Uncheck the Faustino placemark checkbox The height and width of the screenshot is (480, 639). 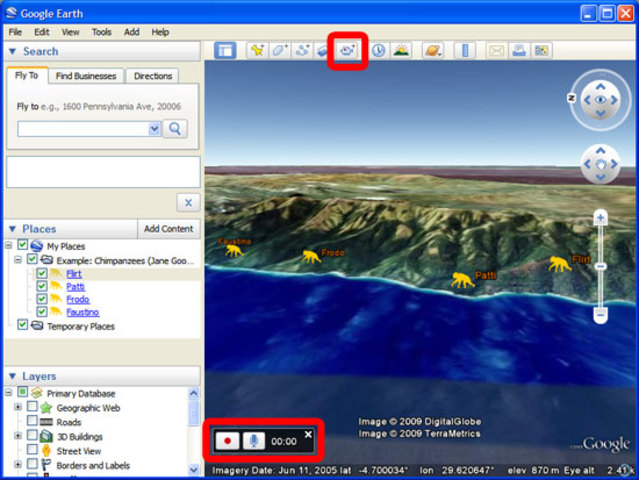click(x=42, y=311)
